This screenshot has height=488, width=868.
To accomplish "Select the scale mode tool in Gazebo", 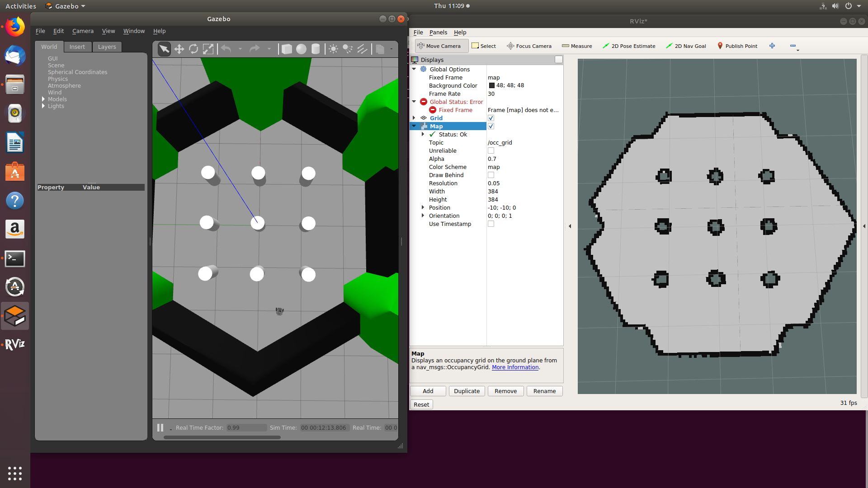I will coord(208,49).
